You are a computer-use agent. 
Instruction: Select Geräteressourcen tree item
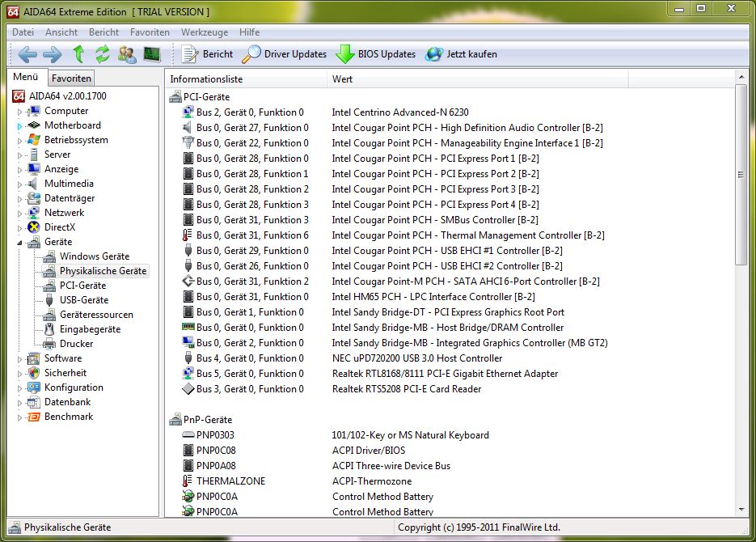96,315
